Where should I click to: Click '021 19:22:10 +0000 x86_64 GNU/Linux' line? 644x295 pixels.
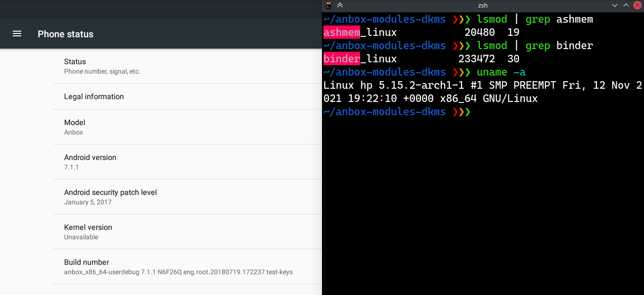[430, 99]
